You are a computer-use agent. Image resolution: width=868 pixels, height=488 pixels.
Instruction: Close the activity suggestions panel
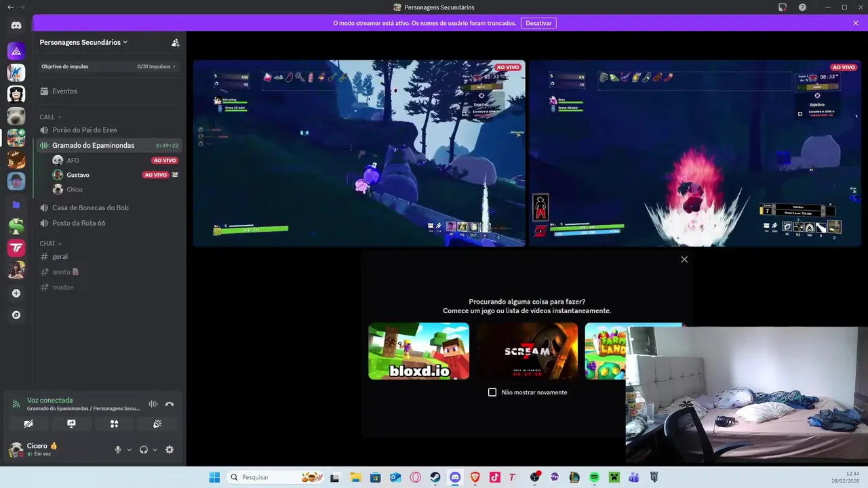(x=684, y=260)
